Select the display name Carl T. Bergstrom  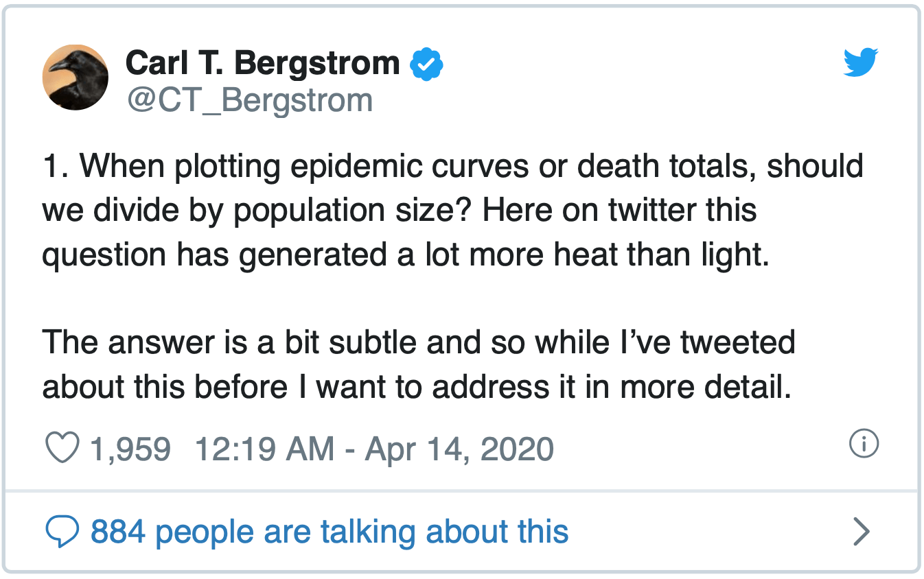[262, 62]
